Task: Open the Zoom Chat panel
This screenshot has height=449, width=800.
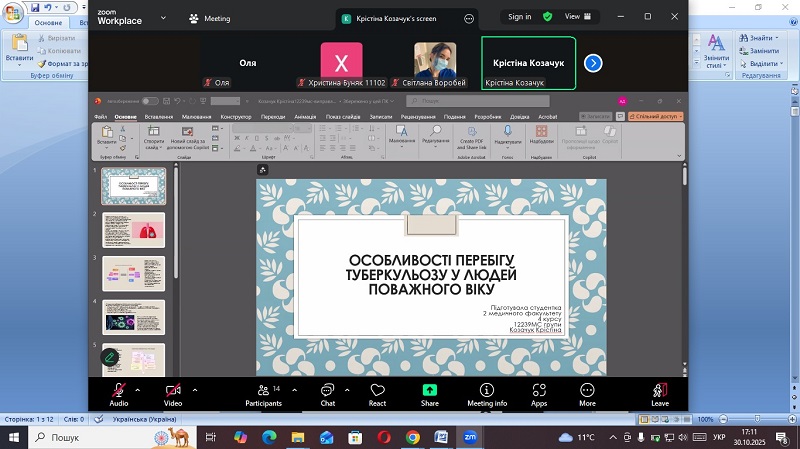Action: pyautogui.click(x=327, y=390)
